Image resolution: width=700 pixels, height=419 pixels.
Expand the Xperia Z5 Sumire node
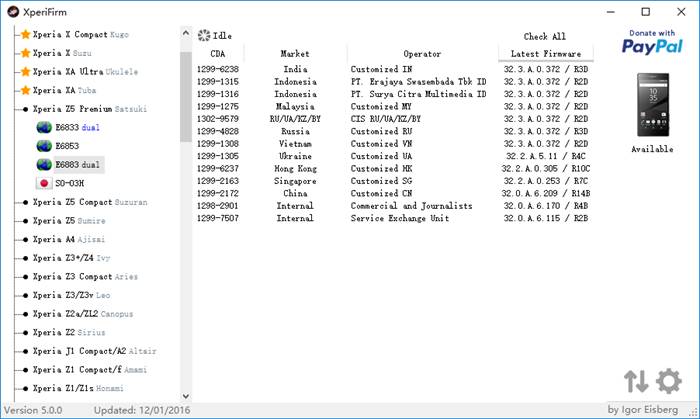(x=25, y=221)
